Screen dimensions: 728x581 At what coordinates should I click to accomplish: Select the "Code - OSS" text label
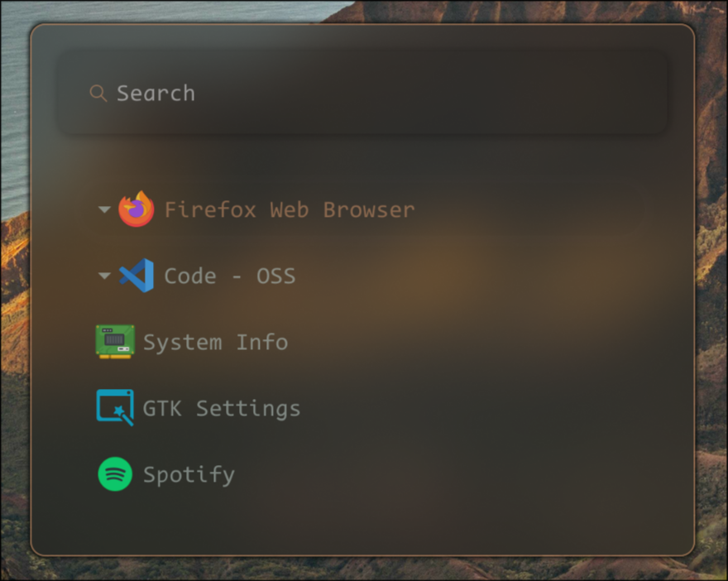[229, 276]
